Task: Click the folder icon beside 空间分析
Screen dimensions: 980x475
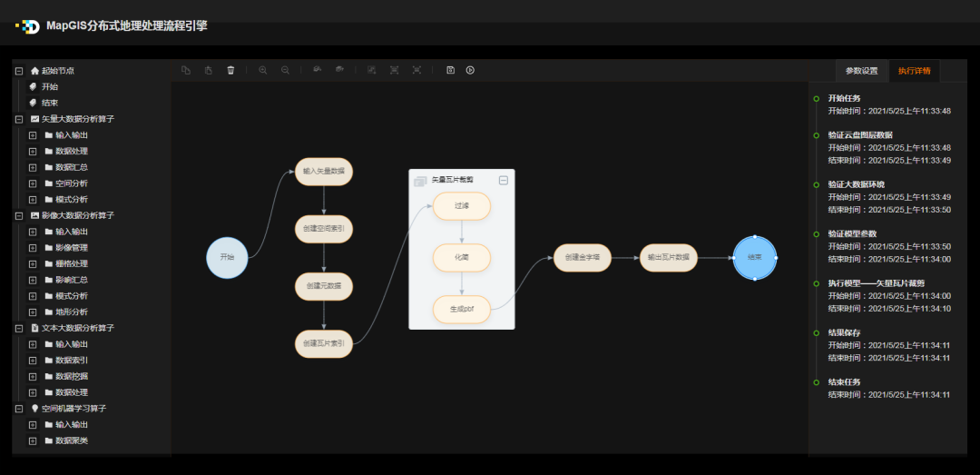Action: [x=49, y=183]
